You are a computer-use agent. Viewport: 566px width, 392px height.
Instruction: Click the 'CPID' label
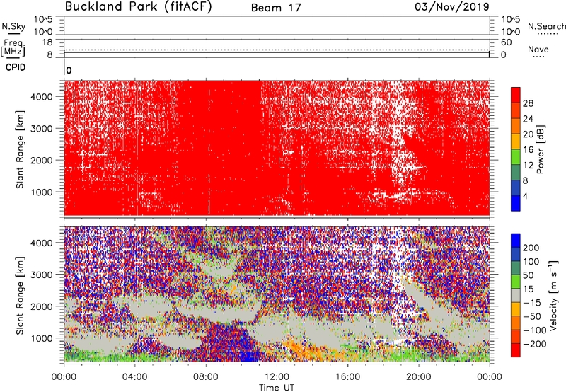(16, 67)
